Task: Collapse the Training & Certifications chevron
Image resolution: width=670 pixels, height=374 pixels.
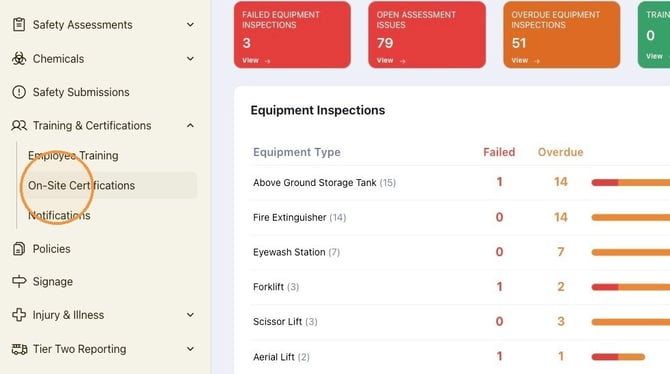Action: pos(190,125)
